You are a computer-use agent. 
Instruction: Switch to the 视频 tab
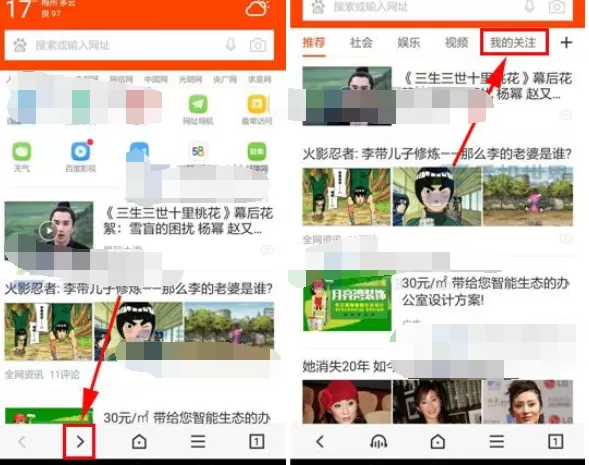click(x=456, y=42)
